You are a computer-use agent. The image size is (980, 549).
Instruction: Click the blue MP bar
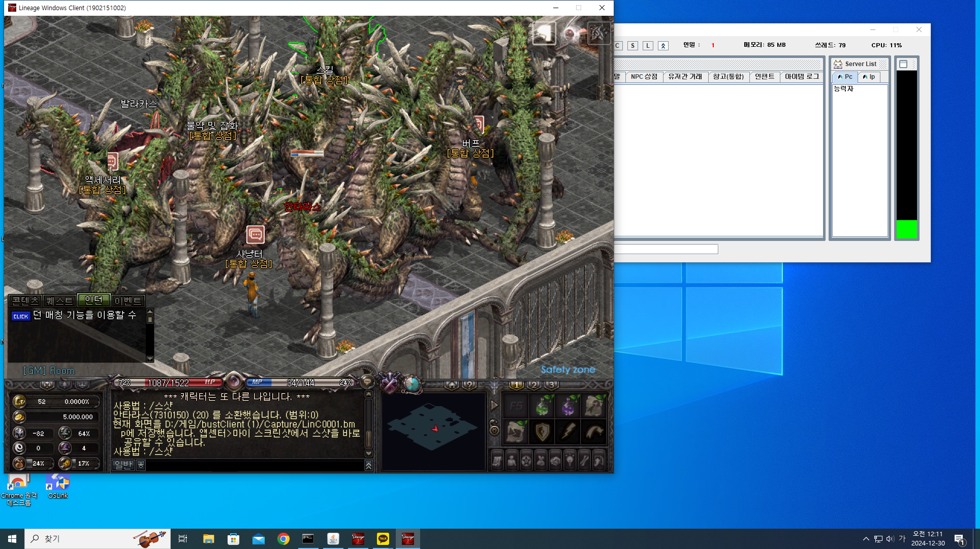pyautogui.click(x=300, y=383)
